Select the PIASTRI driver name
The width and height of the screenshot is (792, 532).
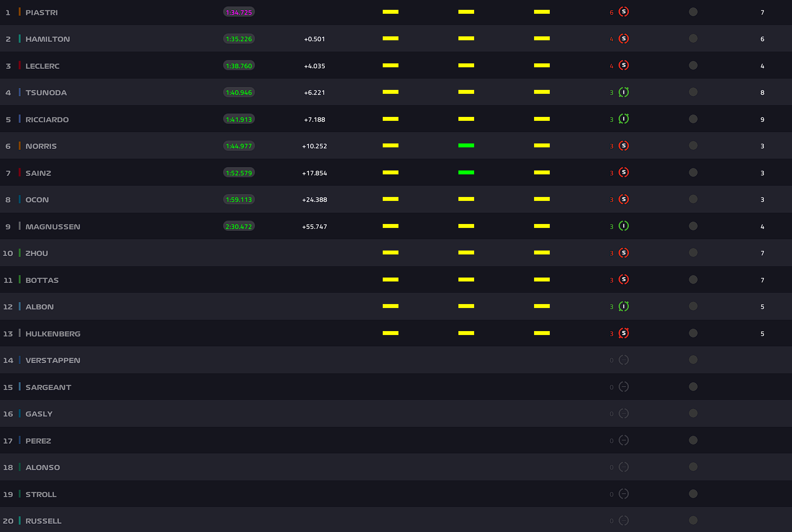(x=42, y=12)
